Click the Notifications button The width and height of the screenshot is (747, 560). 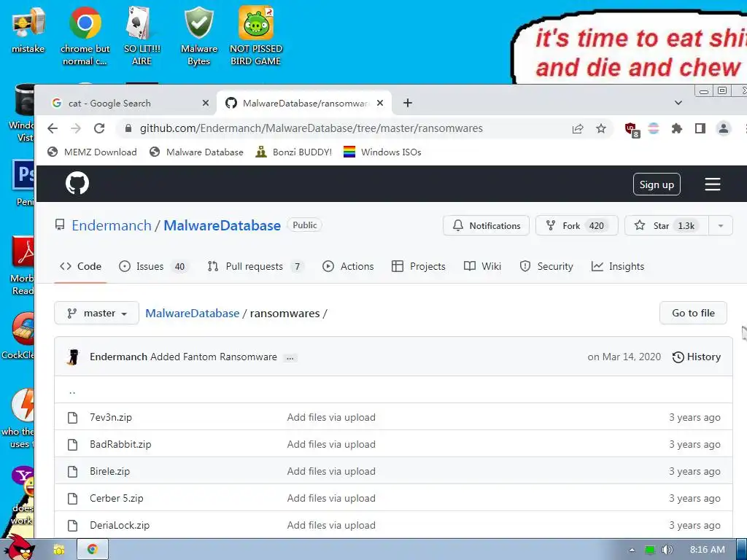[x=486, y=226]
